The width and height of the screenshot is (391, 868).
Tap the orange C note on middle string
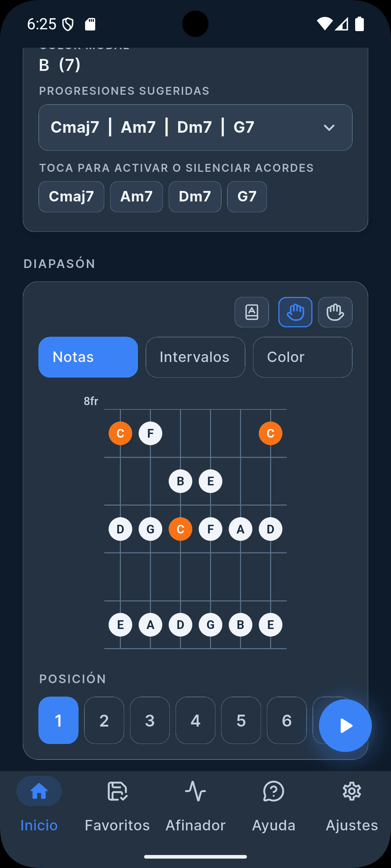(180, 529)
